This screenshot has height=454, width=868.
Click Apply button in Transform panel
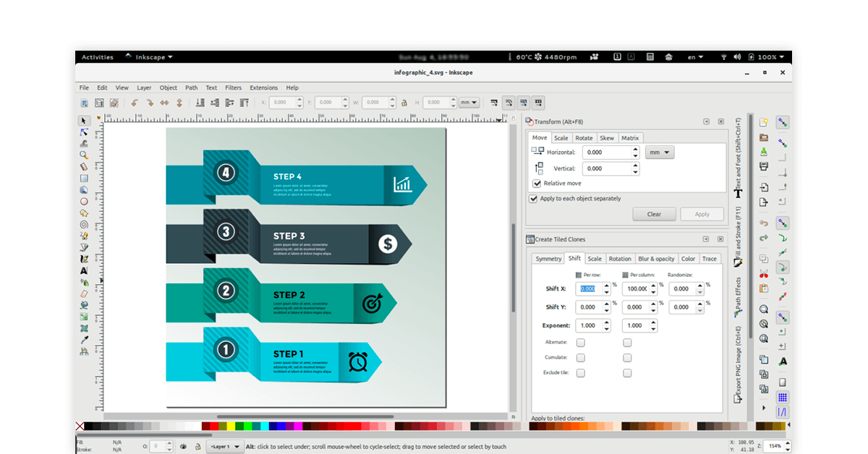[x=702, y=214]
